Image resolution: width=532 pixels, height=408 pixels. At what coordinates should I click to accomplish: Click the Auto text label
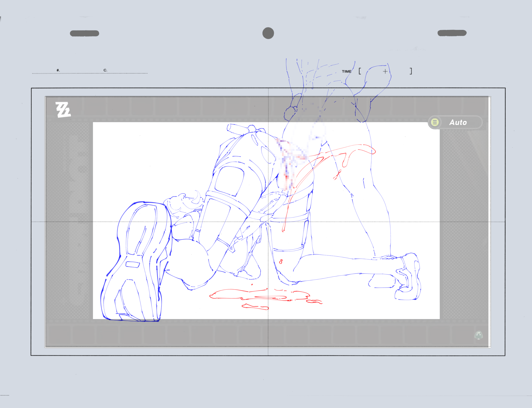coord(458,122)
